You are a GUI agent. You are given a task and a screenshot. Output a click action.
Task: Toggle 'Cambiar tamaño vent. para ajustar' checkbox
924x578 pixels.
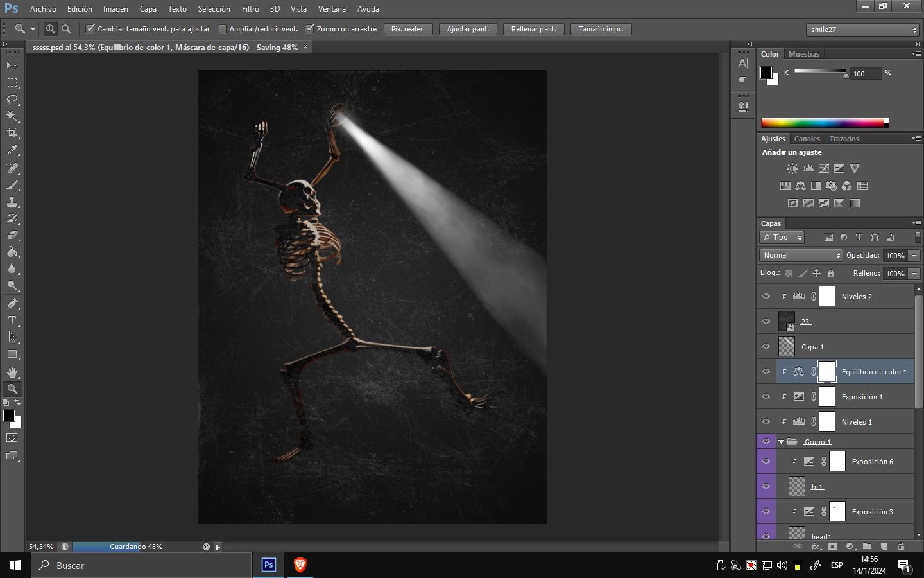tap(90, 29)
